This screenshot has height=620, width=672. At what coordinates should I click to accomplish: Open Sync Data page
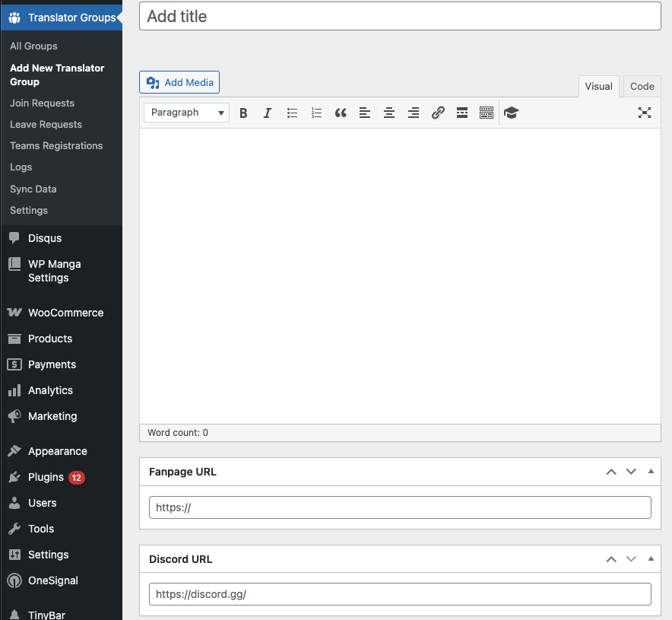tap(33, 189)
